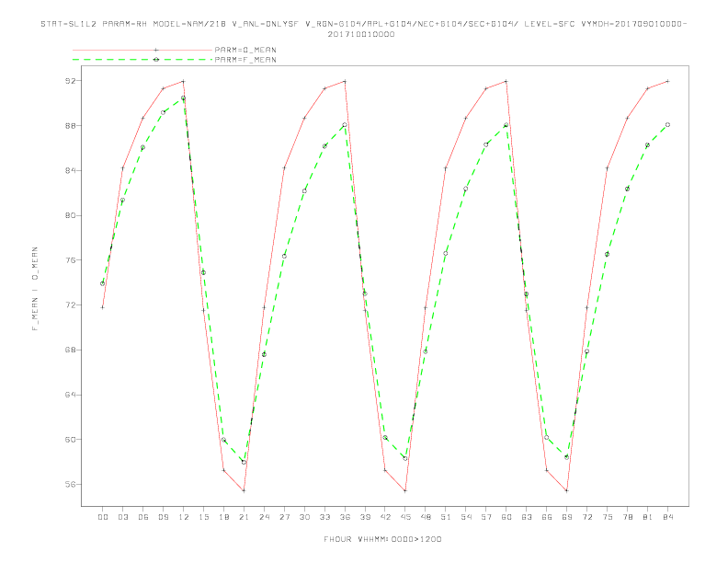The image size is (728, 563).
Task: Click x-axis tick label 48
Action: coord(426,517)
